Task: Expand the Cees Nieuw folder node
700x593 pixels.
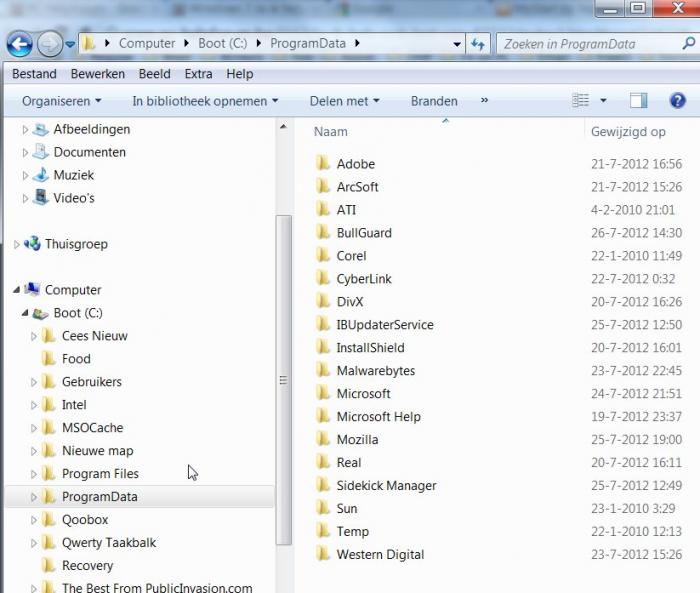Action: tap(33, 336)
